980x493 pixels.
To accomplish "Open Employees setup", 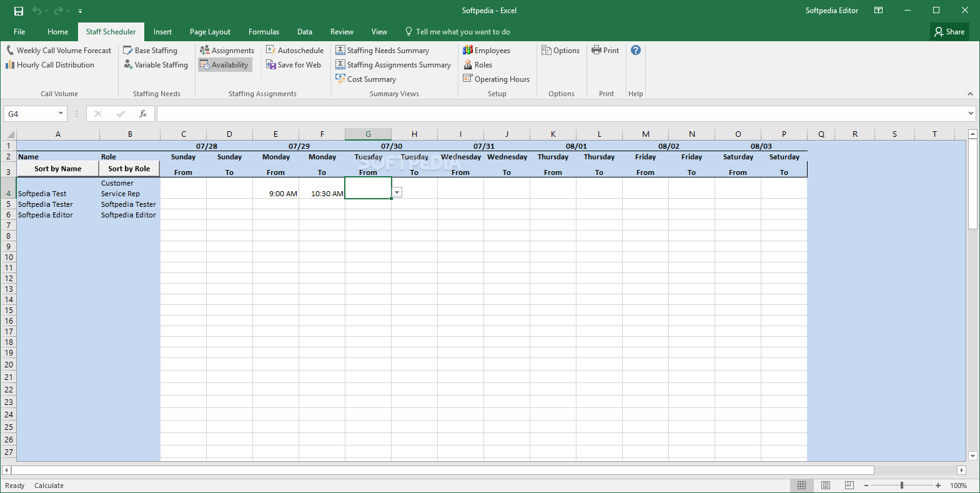I will (487, 51).
